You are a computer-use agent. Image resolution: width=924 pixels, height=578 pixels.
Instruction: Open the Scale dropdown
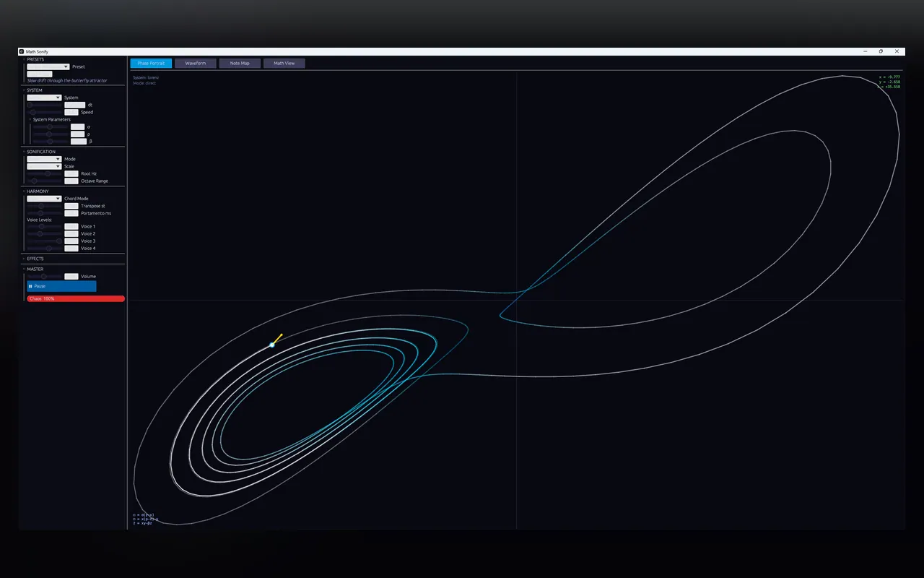click(44, 166)
